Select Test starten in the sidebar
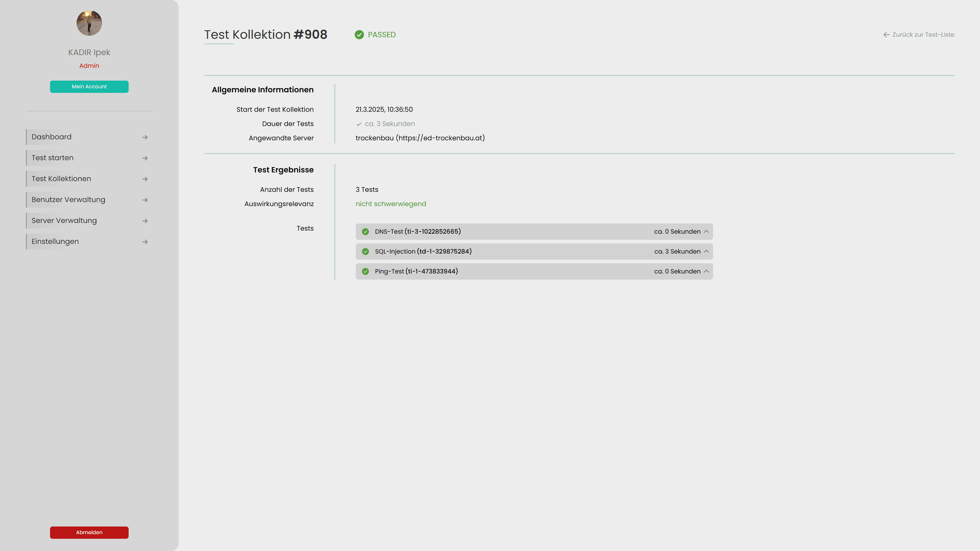 tap(53, 158)
